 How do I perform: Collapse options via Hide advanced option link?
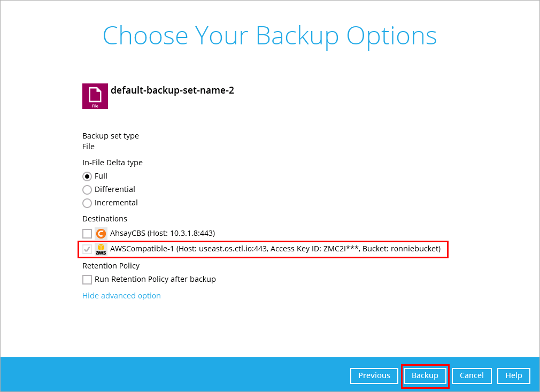click(121, 296)
